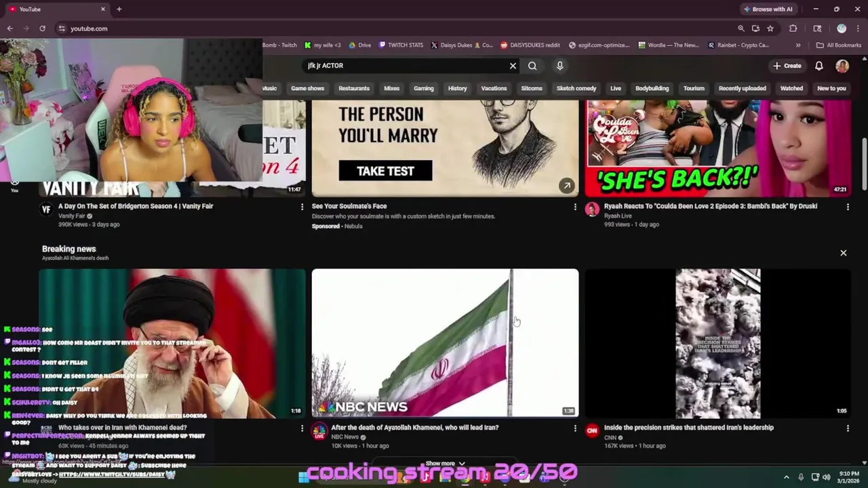The height and width of the screenshot is (488, 868).
Task: Bookmark this page with the star icon
Action: pos(770,28)
